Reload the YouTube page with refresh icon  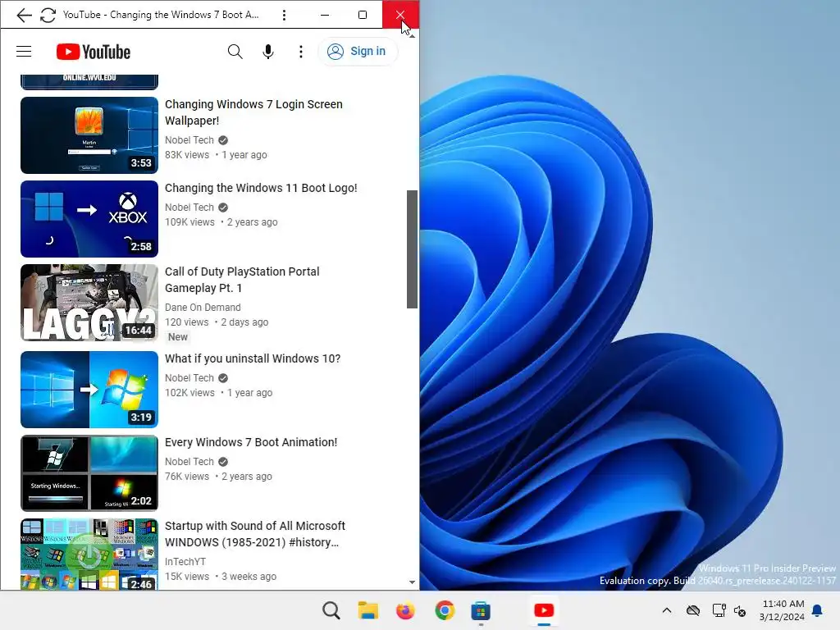(48, 15)
